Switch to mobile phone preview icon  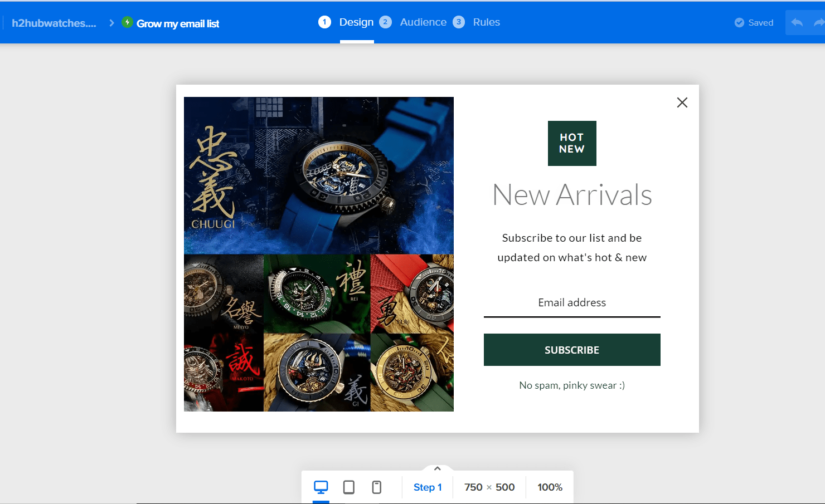(377, 487)
